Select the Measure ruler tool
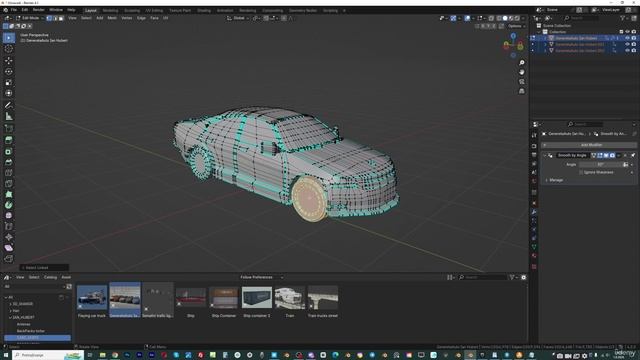Screen dimensions: 640x360 9,116
